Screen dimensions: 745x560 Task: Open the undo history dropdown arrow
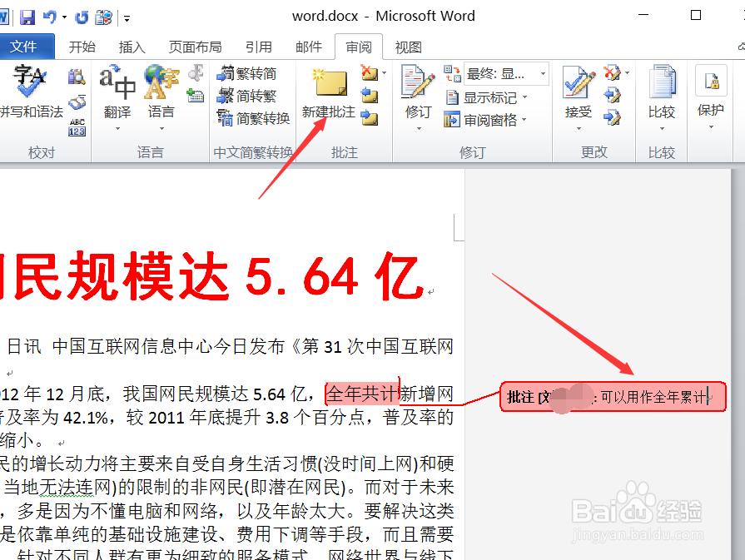(64, 17)
